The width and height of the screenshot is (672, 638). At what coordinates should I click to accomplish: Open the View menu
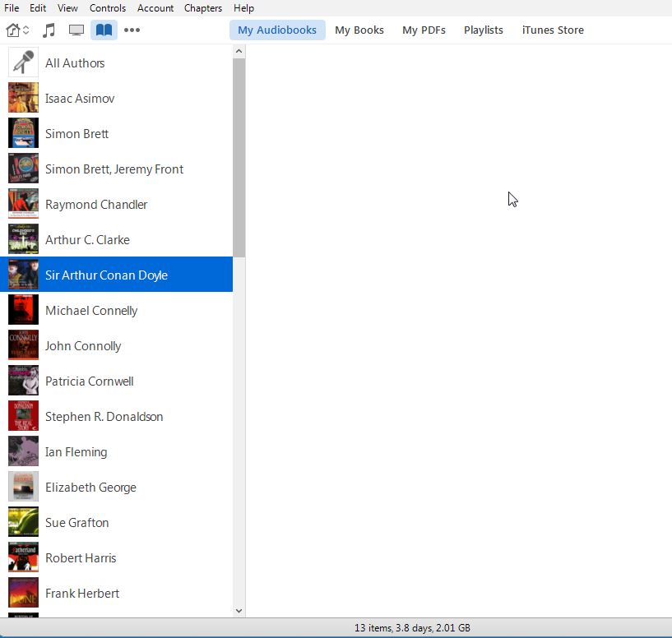click(67, 8)
